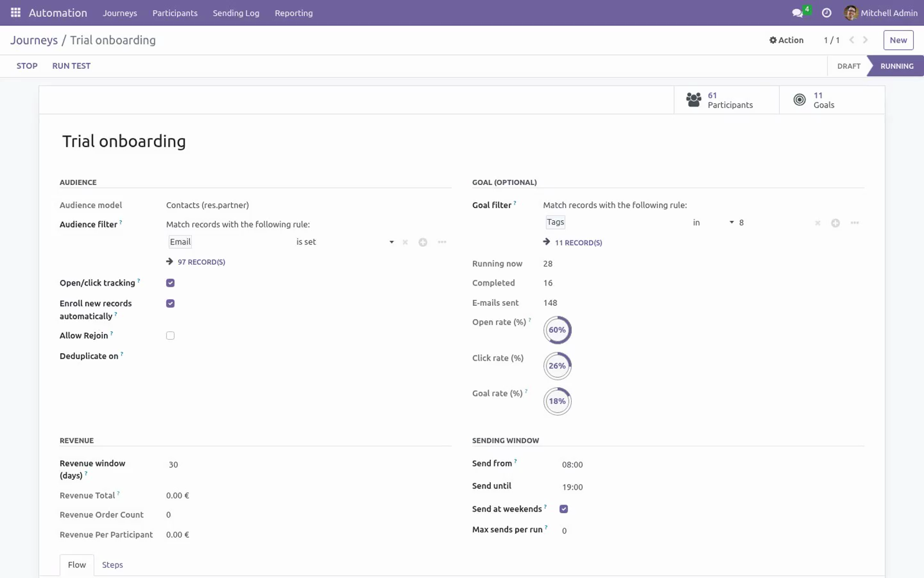Image resolution: width=924 pixels, height=578 pixels.
Task: Go to previous record arrow
Action: click(851, 40)
